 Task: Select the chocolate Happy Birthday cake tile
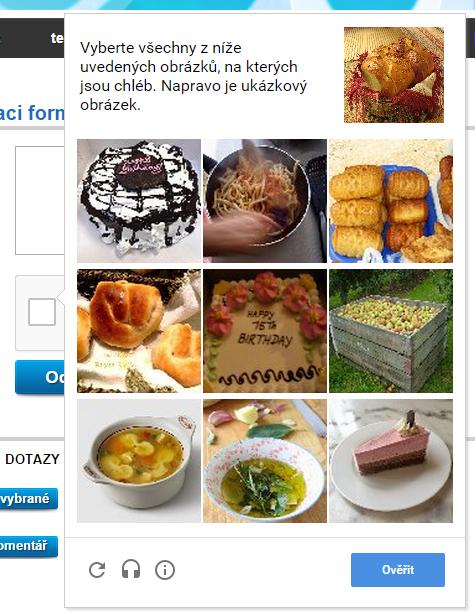pyautogui.click(x=139, y=201)
